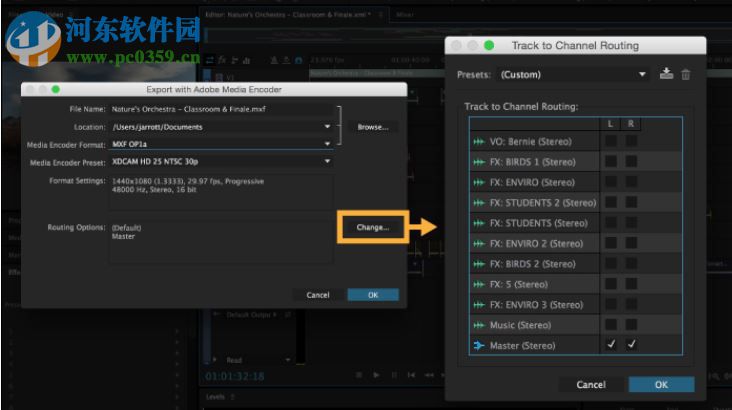Screen dimensions: 732x410
Task: Toggle L channel for FX: BIRDS 1 track
Action: 611,162
